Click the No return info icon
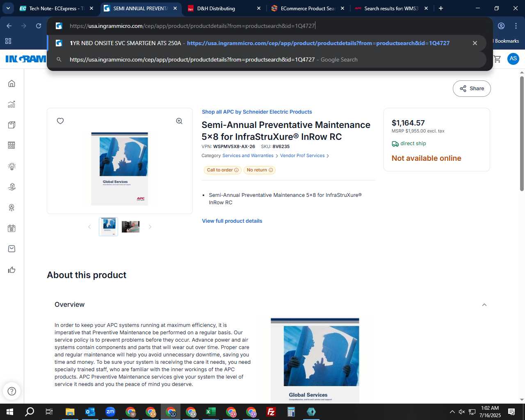The image size is (525, 420). coord(271,170)
